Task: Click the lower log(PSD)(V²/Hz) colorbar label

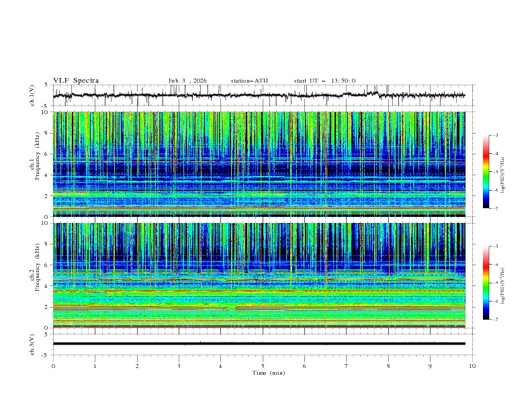Action: click(x=503, y=286)
